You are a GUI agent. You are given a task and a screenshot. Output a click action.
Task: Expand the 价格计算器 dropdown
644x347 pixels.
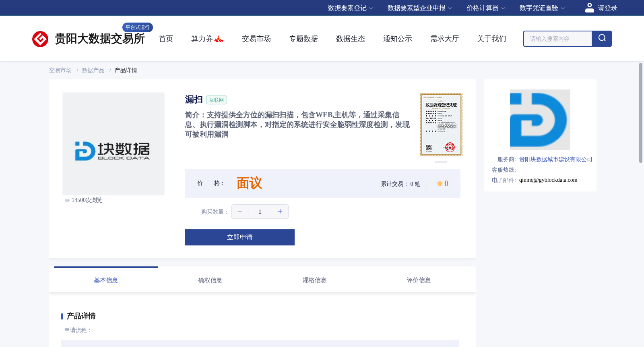coord(486,8)
